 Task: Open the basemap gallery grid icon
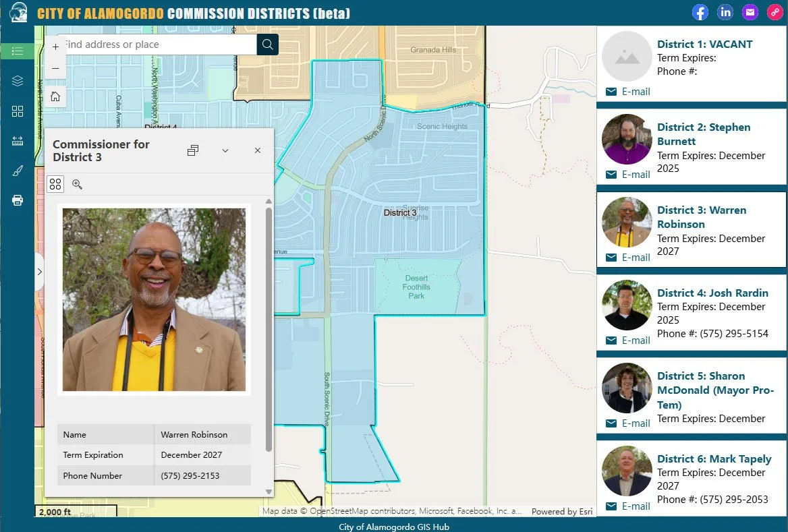pyautogui.click(x=17, y=111)
